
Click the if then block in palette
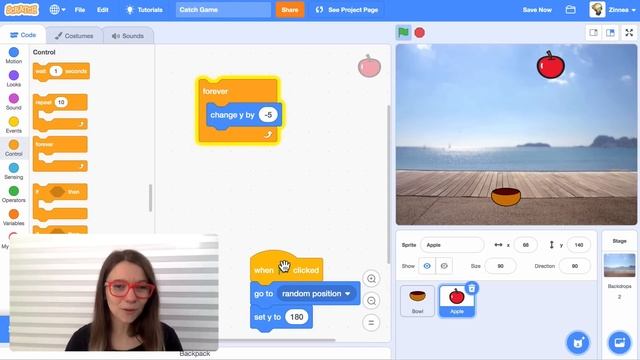(x=60, y=202)
